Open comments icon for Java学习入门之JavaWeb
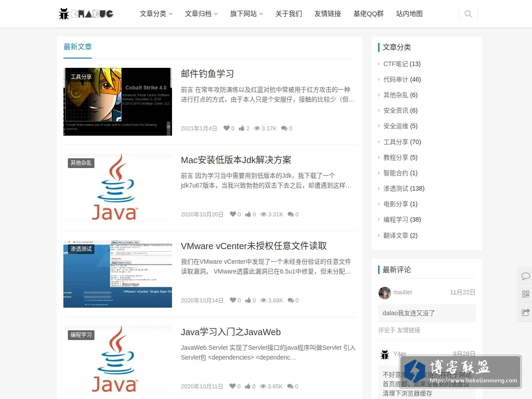532x399 pixels. coord(290,386)
